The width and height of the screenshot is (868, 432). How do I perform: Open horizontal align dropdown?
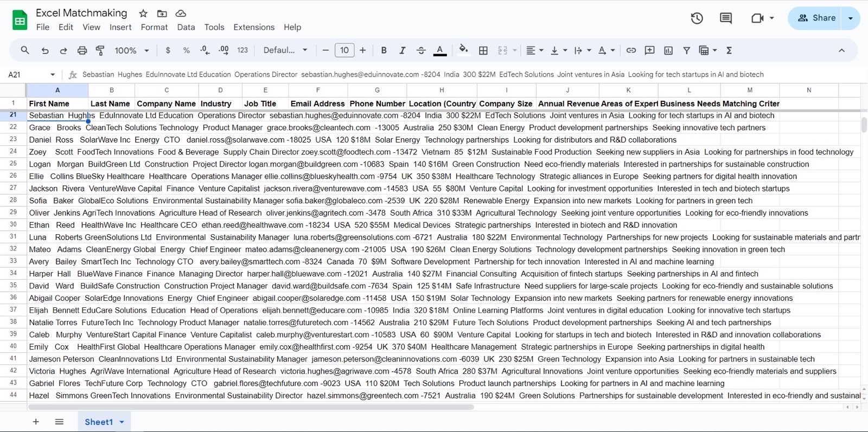tap(534, 50)
